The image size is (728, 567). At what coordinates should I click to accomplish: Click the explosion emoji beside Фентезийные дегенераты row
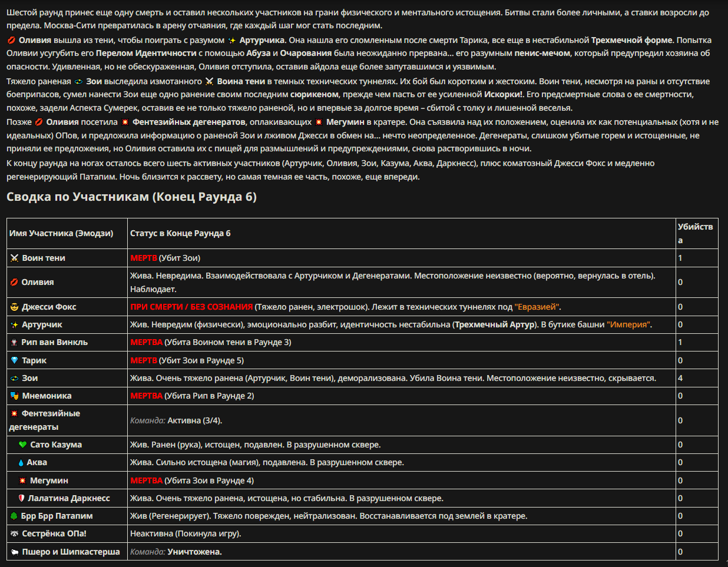click(x=15, y=413)
